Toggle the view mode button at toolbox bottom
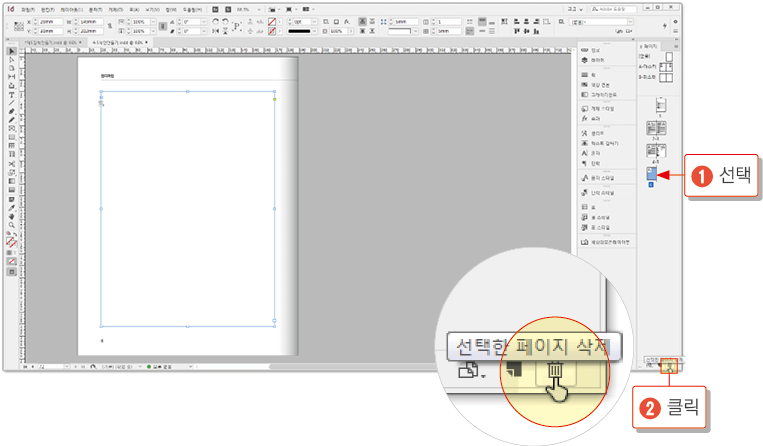The image size is (763, 446). click(12, 272)
